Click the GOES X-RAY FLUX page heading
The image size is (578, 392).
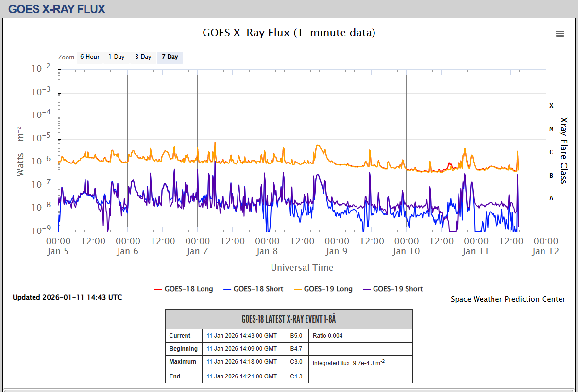(x=57, y=9)
